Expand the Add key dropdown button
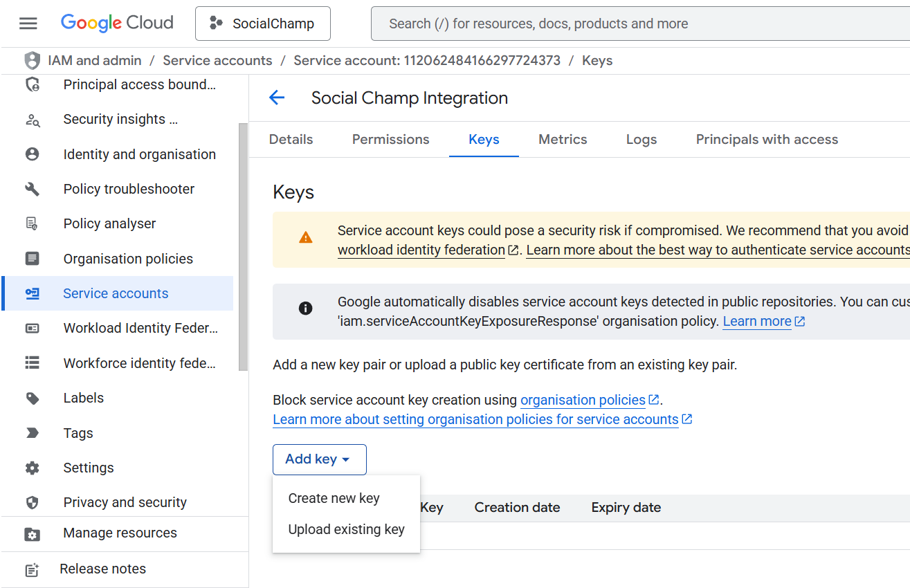This screenshot has width=910, height=588. point(319,459)
